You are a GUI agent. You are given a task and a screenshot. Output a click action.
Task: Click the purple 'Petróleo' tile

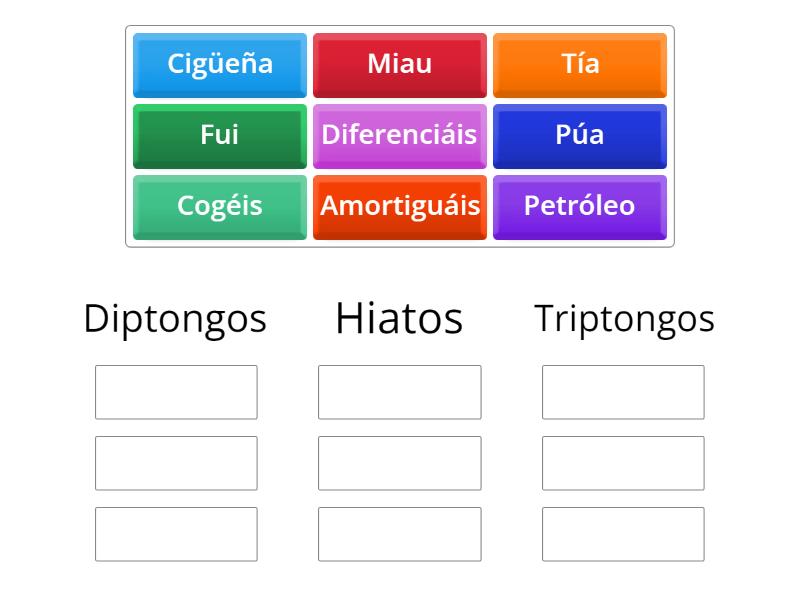581,207
